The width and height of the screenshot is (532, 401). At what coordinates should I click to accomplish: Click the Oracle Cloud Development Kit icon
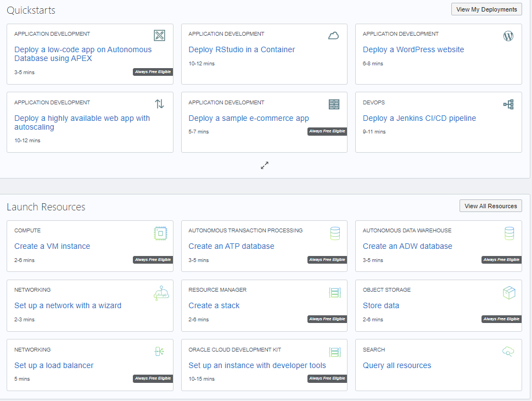tap(335, 352)
